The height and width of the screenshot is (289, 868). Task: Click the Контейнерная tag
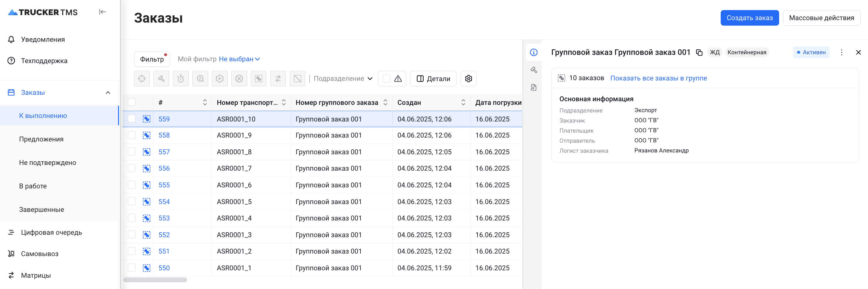click(747, 52)
